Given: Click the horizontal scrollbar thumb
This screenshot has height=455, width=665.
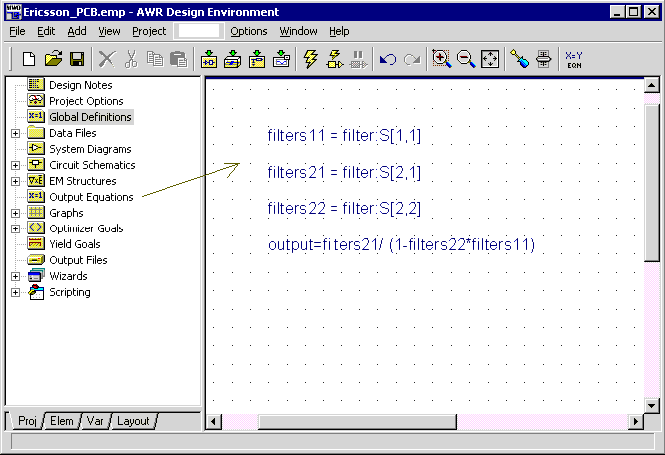Looking at the screenshot, I should (357, 422).
